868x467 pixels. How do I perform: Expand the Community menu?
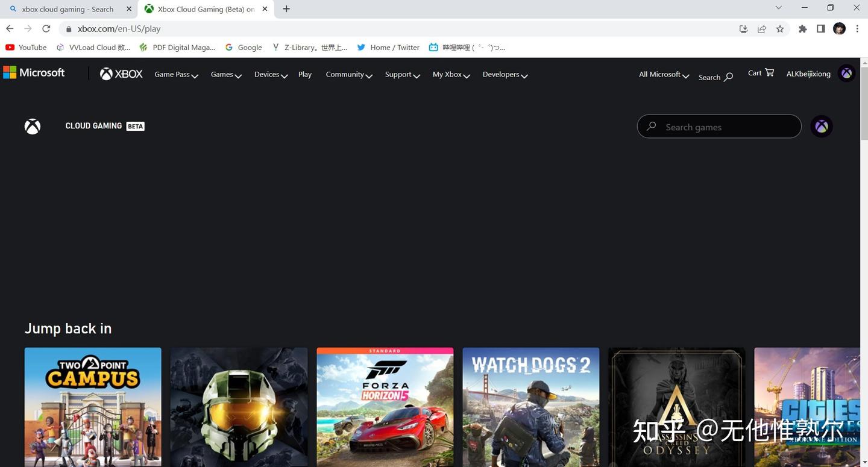click(349, 75)
